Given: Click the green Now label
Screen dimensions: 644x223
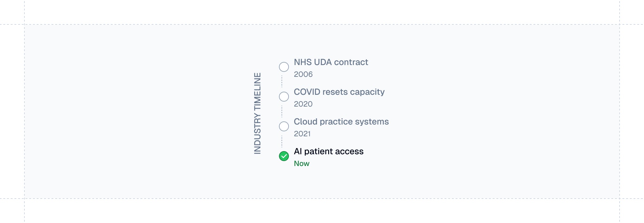Looking at the screenshot, I should click(302, 164).
